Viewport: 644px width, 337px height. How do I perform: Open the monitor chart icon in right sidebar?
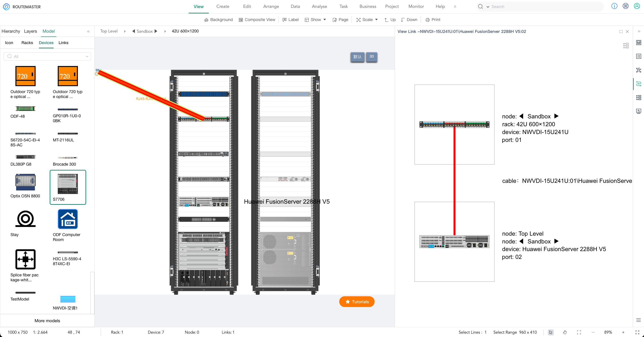[638, 111]
